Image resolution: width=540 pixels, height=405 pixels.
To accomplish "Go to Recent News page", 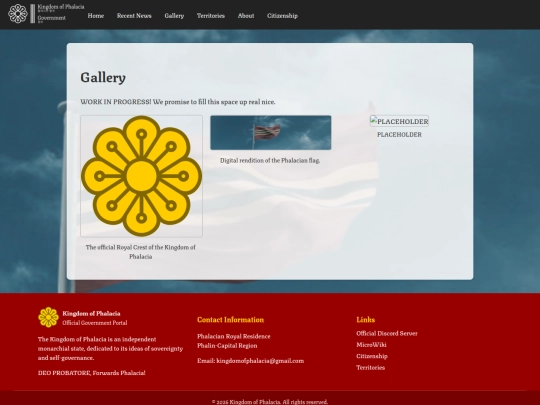I will click(x=134, y=16).
